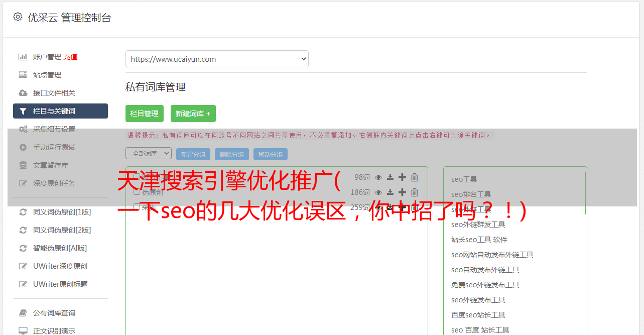
Task: Click the 98词 word count
Action: point(362,177)
